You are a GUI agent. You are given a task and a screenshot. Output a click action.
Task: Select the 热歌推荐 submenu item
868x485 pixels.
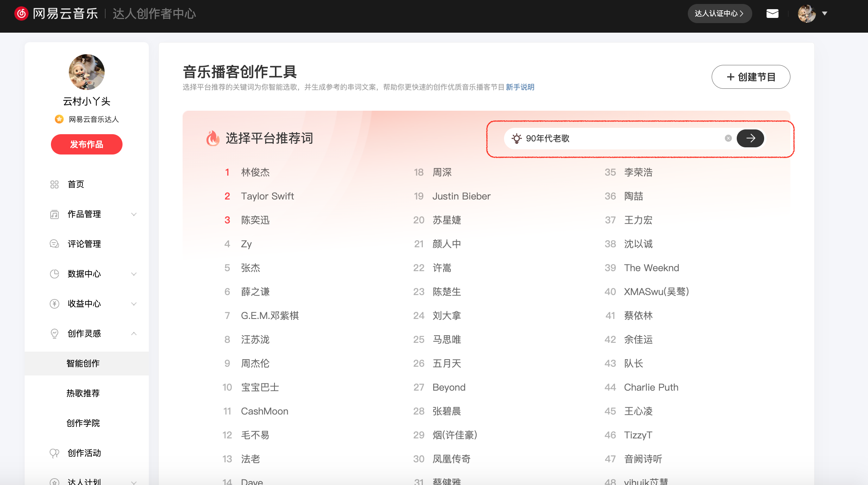coord(83,393)
